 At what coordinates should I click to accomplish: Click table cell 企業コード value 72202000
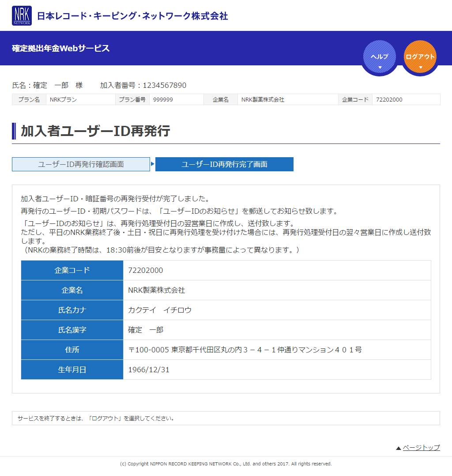click(x=145, y=270)
